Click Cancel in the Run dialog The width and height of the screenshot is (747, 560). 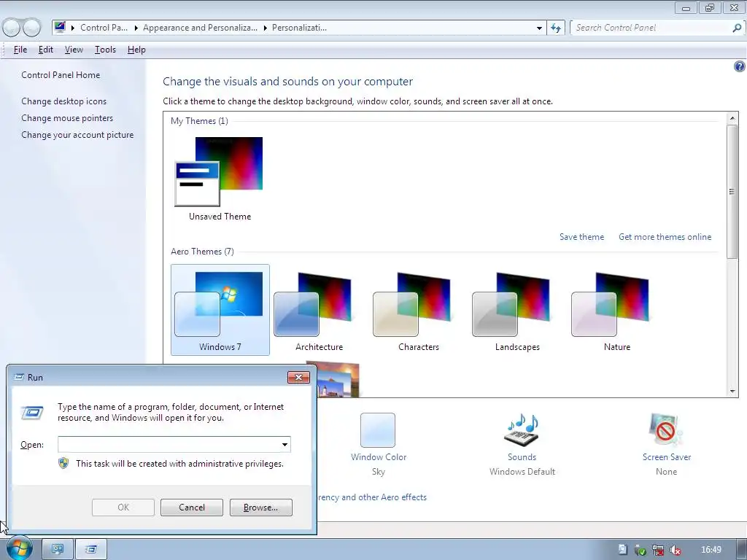192,507
